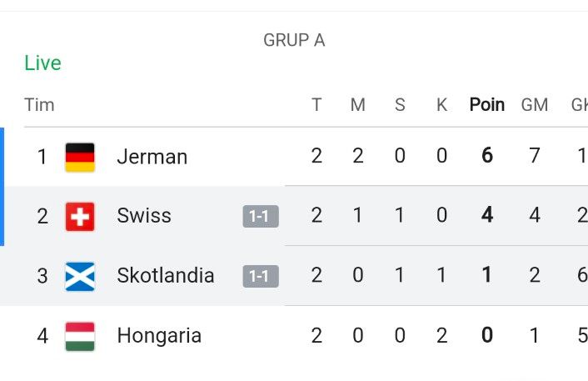Click the GM column header
Screen dimensions: 588x381
click(535, 105)
